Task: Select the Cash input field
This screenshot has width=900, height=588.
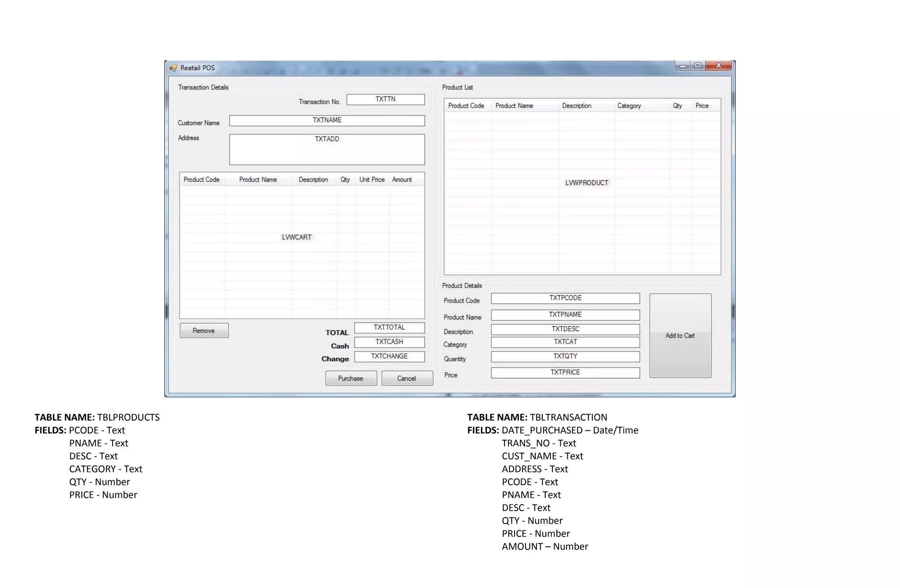Action: point(389,342)
